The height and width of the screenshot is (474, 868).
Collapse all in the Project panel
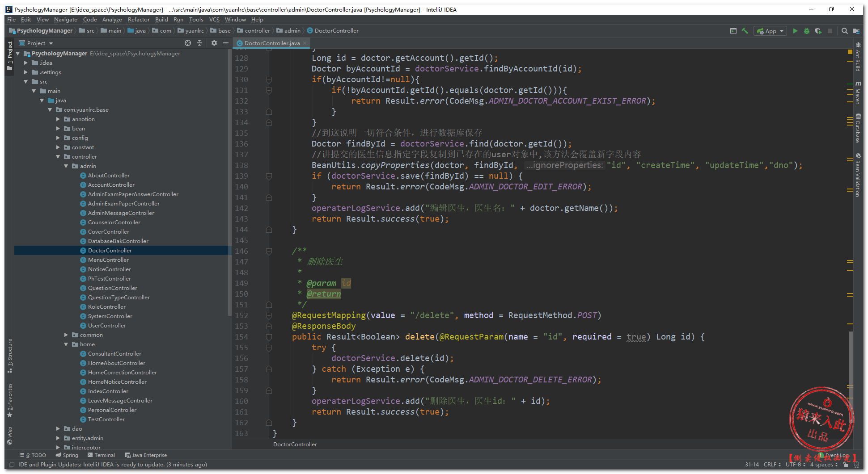(199, 43)
